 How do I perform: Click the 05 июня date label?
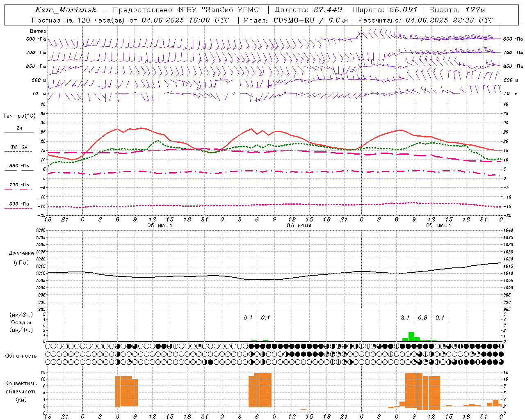coord(159,226)
